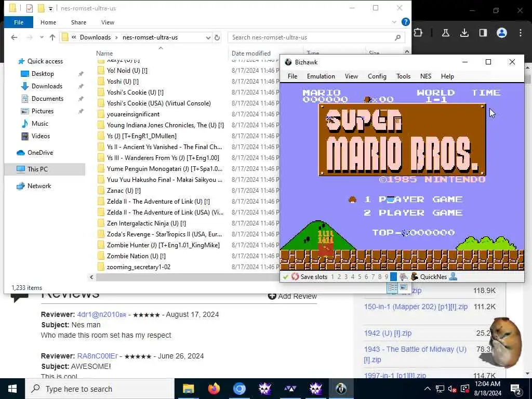The image size is (532, 399).
Task: Open the Tools menu in Bizhawk
Action: tap(403, 76)
